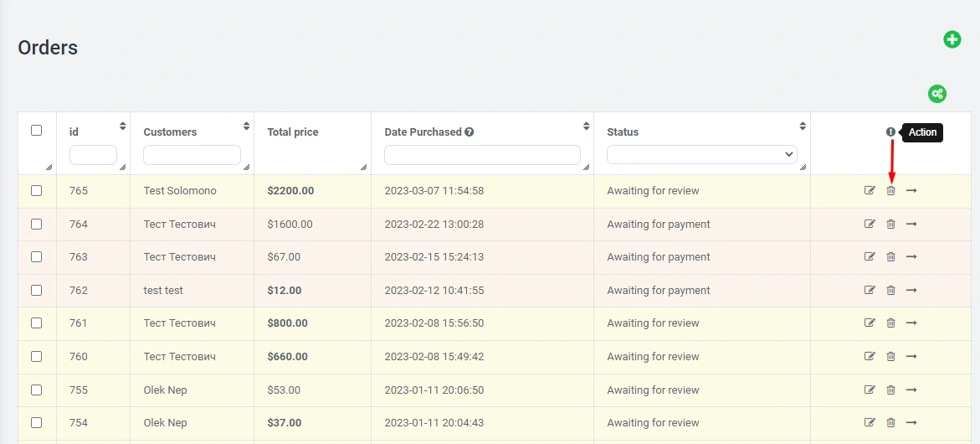Delete order 765 using trash icon

[890, 191]
